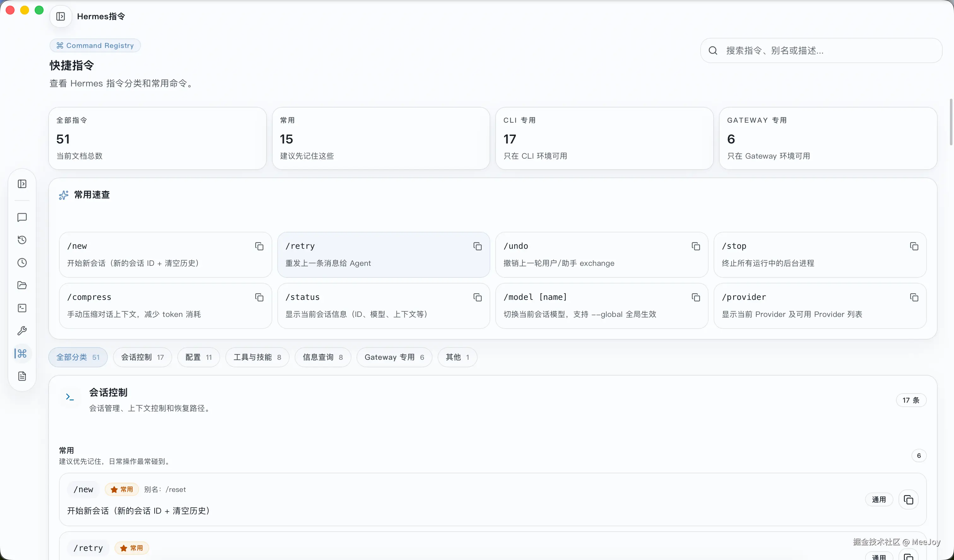Viewport: 954px width, 560px height.
Task: Filter by 工具与技能 category
Action: click(x=257, y=357)
